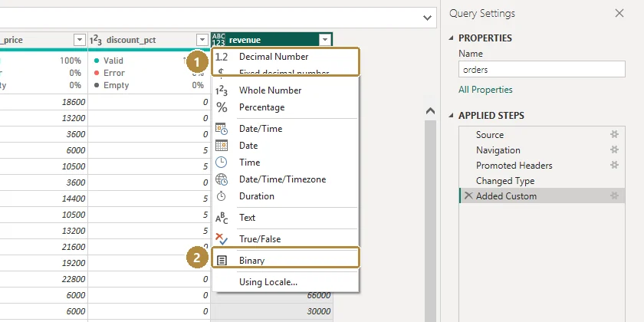The height and width of the screenshot is (322, 644).
Task: Select the discount_pct column header
Action: coord(149,40)
